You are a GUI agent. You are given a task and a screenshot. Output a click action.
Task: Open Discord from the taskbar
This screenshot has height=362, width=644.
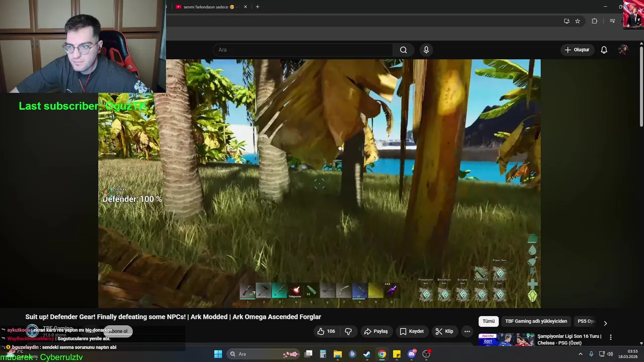412,354
